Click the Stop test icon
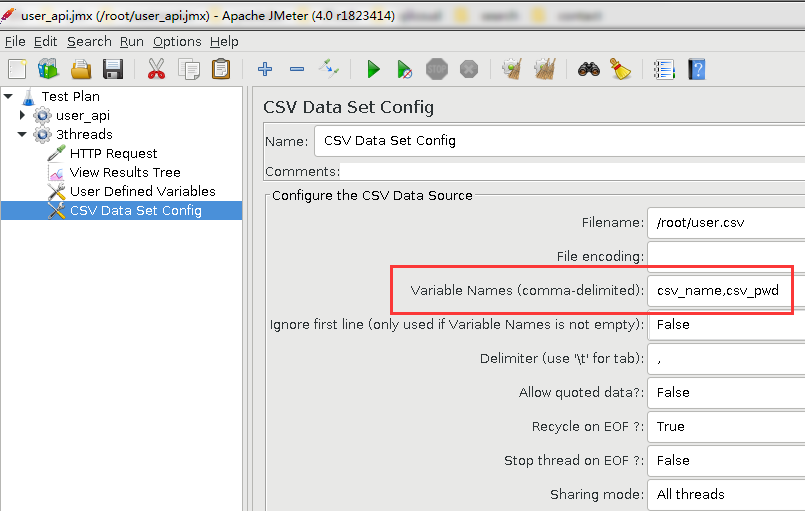 tap(437, 69)
